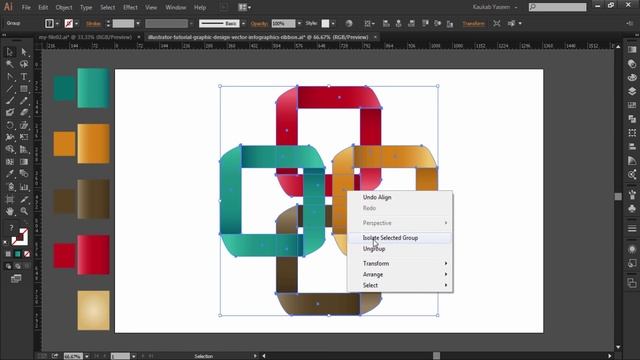Click the Adobe search field
This screenshot has height=360, width=640.
click(558, 7)
